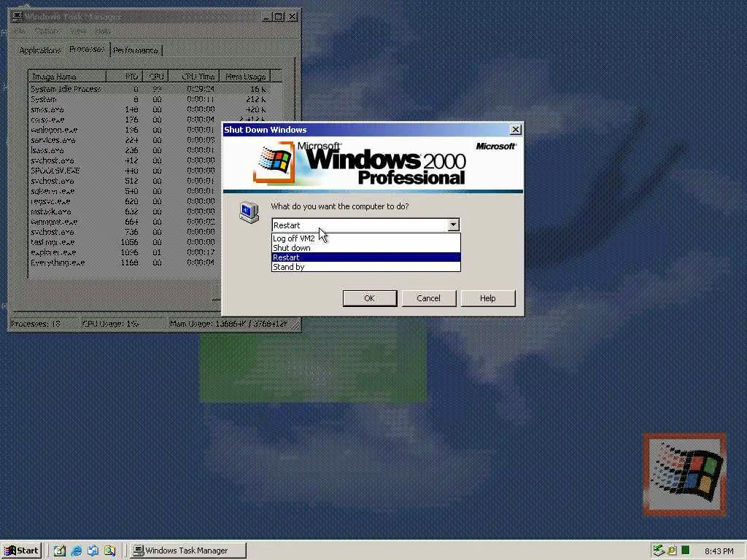The height and width of the screenshot is (560, 747).
Task: Maximize the Task Manager window
Action: (279, 17)
